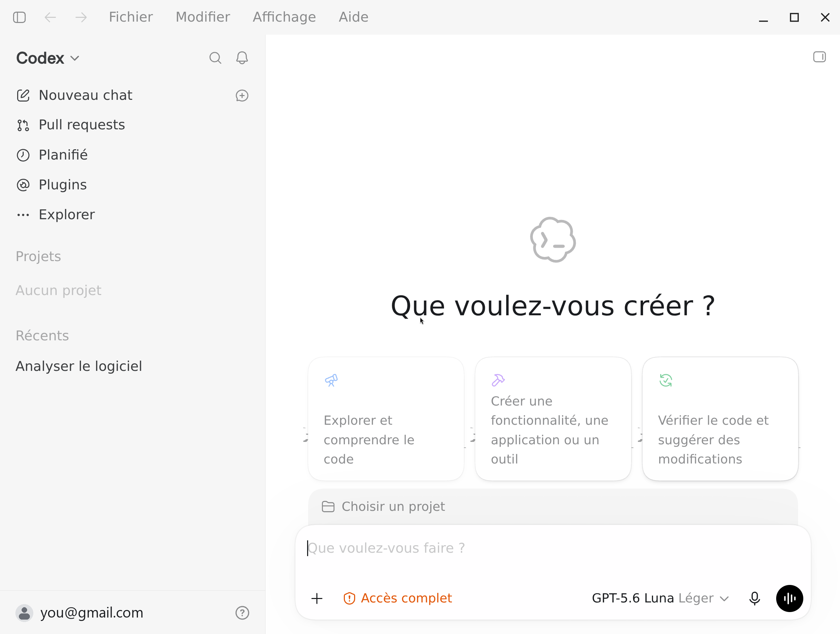Open GPT-5.6 Luna model dropdown
840x634 pixels.
click(661, 598)
